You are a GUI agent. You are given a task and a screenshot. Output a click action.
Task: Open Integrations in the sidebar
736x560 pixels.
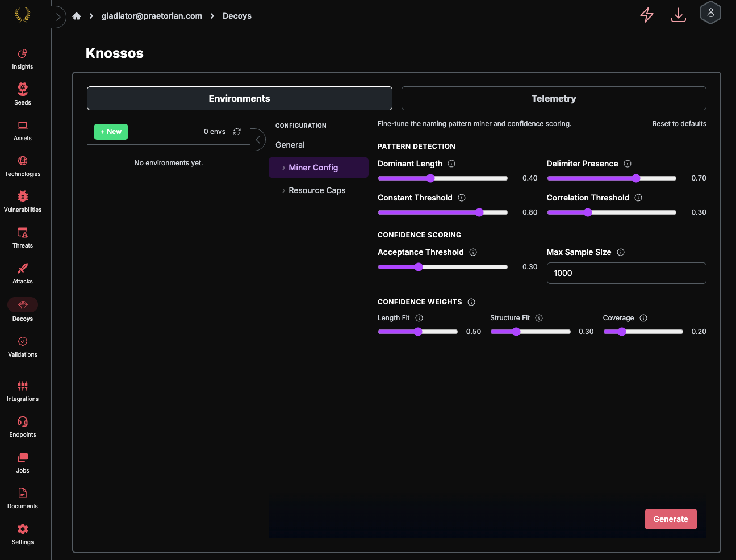coord(23,391)
